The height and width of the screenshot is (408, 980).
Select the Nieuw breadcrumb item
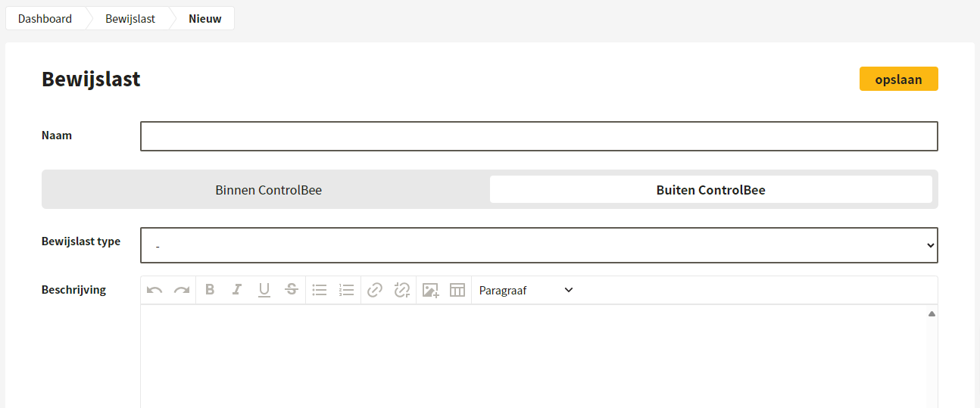point(205,19)
